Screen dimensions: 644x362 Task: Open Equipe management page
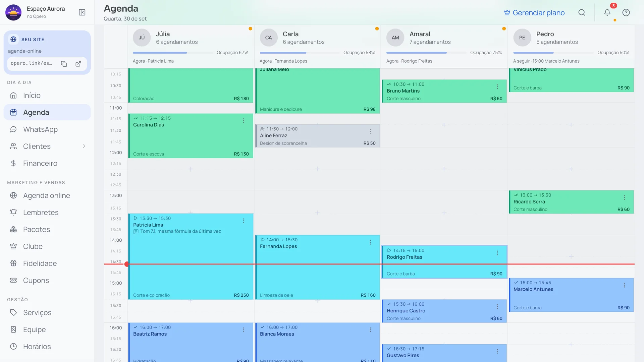point(47,329)
